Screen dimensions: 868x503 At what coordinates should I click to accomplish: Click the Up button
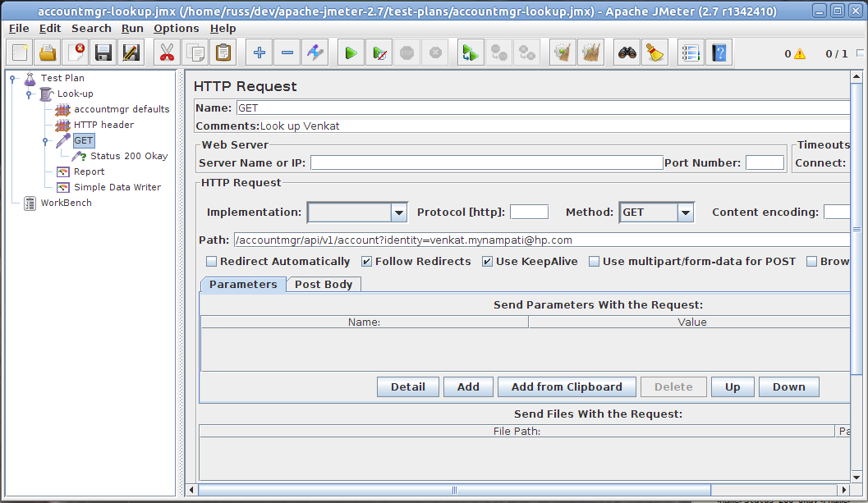pyautogui.click(x=733, y=386)
